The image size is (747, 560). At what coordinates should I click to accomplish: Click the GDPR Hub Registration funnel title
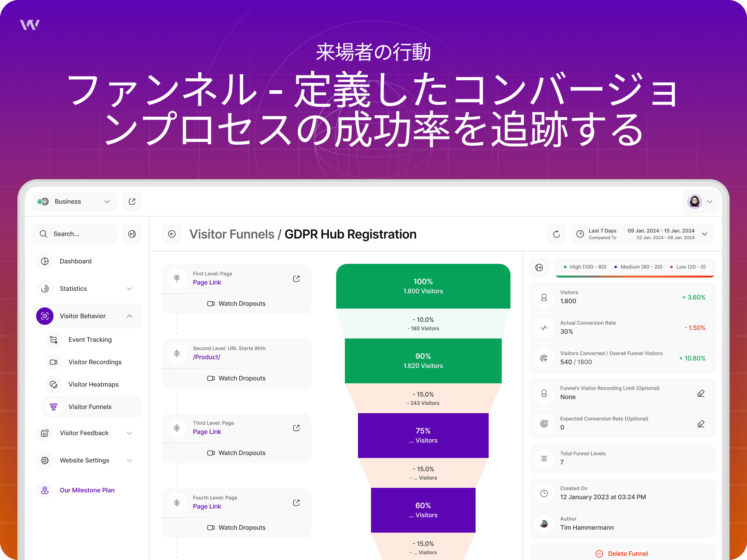point(350,234)
